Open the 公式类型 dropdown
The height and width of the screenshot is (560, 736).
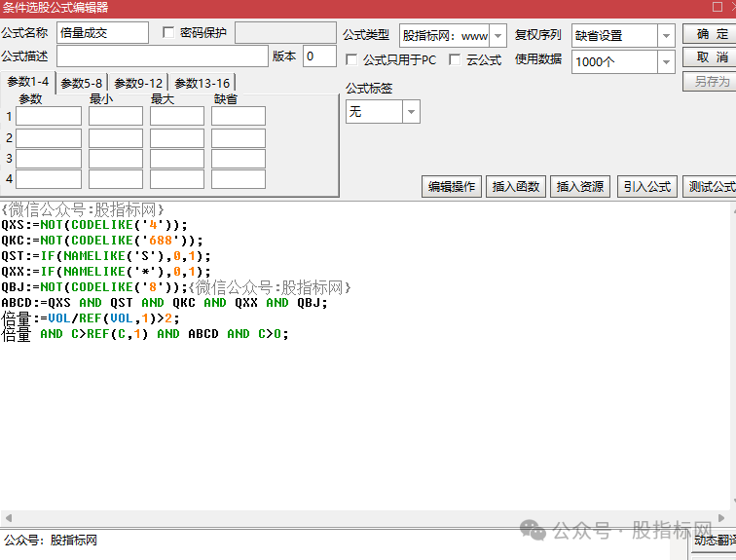(x=498, y=36)
